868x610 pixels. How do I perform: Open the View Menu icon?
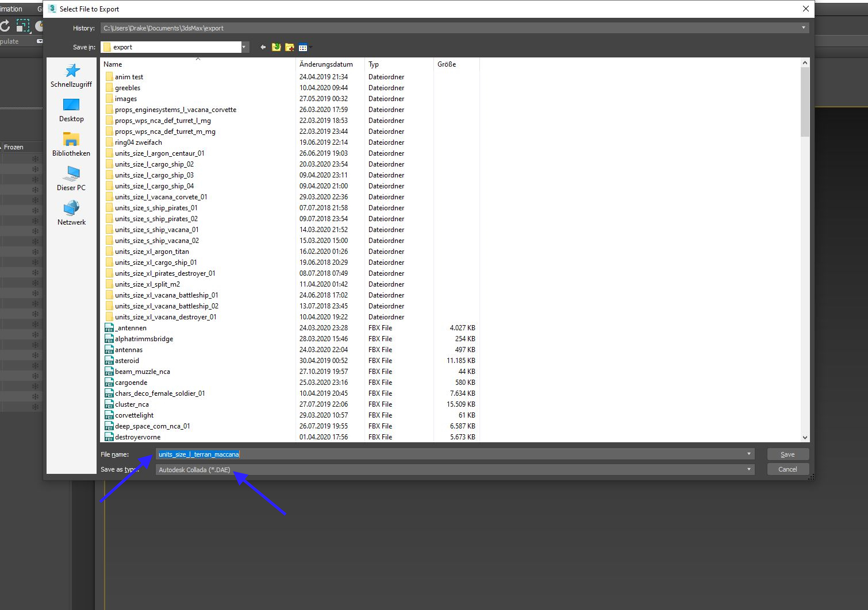coord(304,47)
